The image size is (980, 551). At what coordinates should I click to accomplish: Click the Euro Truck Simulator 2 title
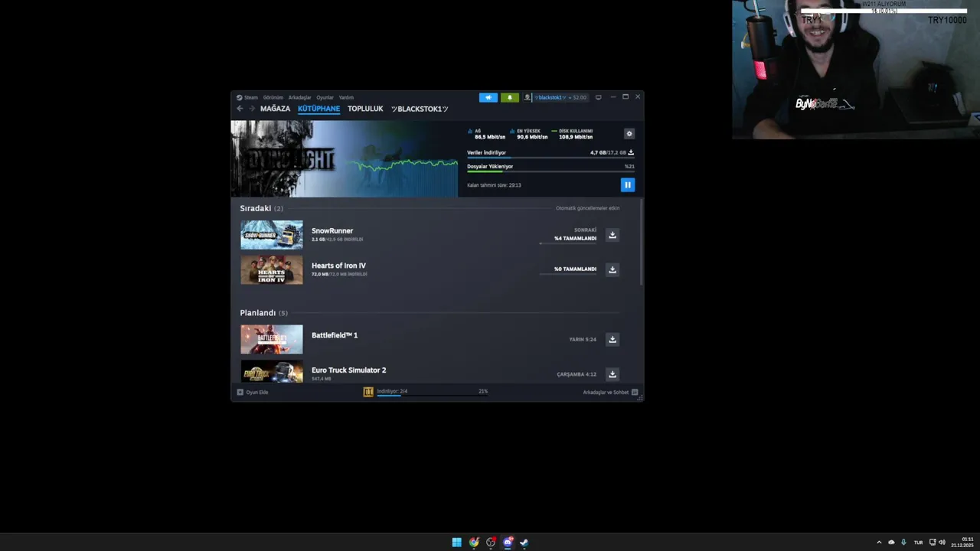click(x=348, y=370)
